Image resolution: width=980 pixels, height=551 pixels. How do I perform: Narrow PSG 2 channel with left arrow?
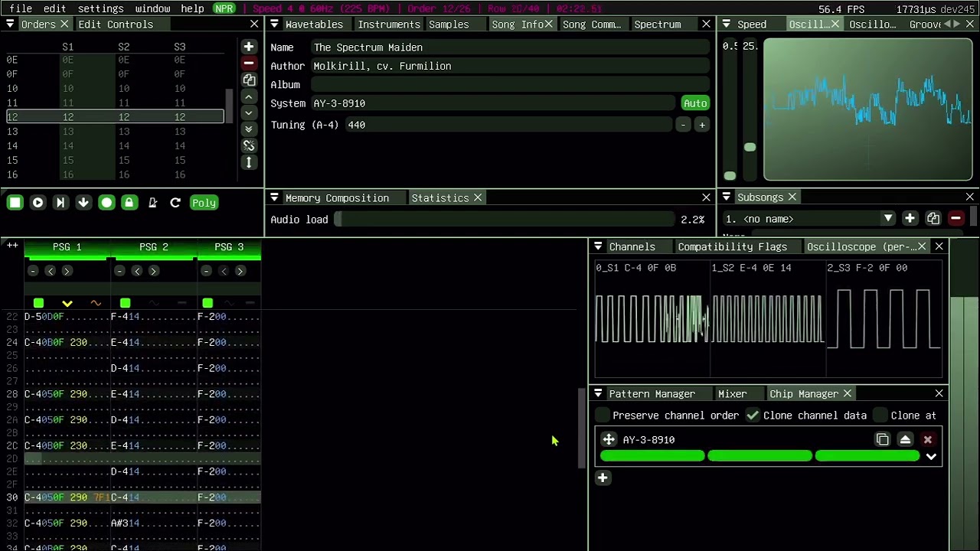[136, 271]
